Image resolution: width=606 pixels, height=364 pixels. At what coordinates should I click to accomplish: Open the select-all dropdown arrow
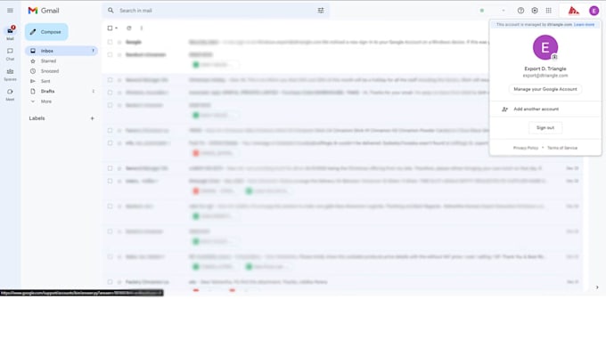click(x=116, y=28)
